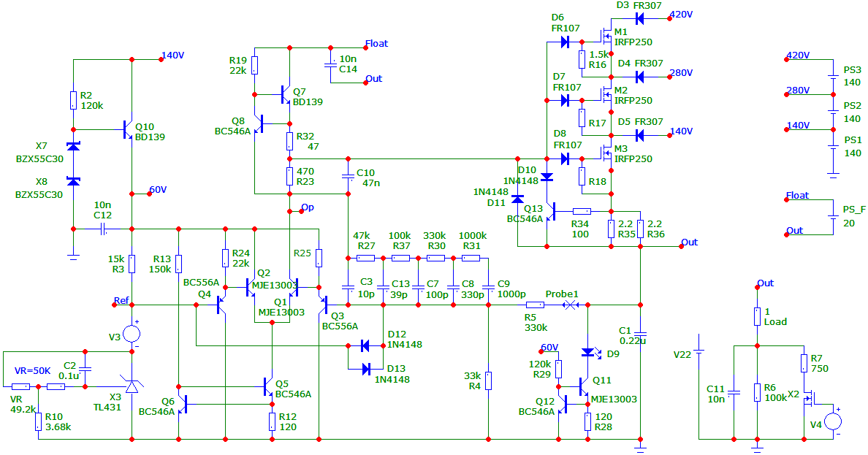Screen dimensions: 868x455
Task: Select the R6 100k resistor symbol
Action: click(757, 392)
